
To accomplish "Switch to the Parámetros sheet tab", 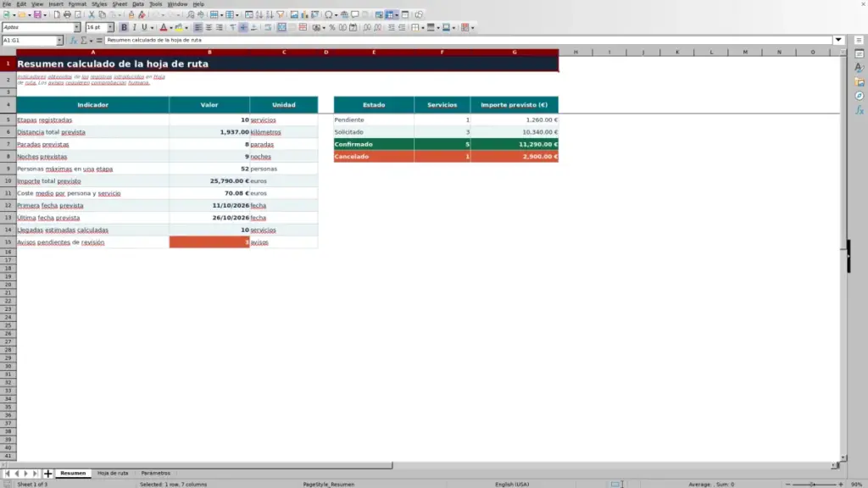I will pyautogui.click(x=156, y=474).
